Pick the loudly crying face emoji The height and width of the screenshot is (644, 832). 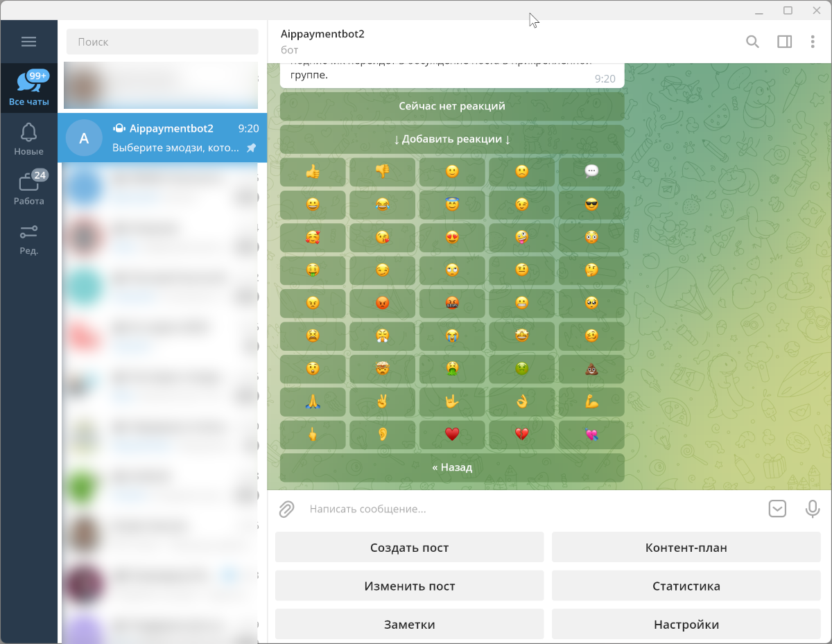point(452,336)
